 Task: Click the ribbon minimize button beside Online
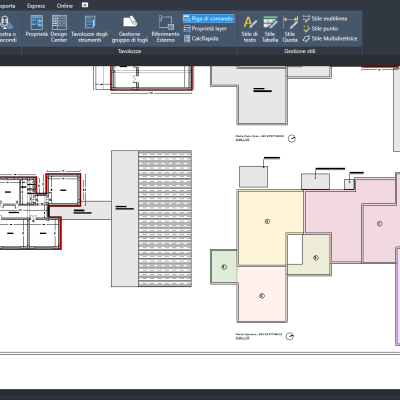(85, 5)
